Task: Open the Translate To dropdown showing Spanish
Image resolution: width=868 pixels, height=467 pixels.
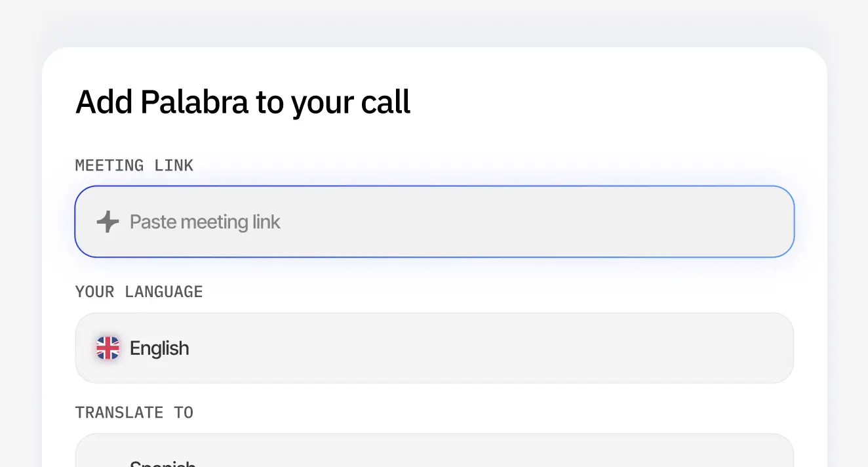Action: (434, 453)
